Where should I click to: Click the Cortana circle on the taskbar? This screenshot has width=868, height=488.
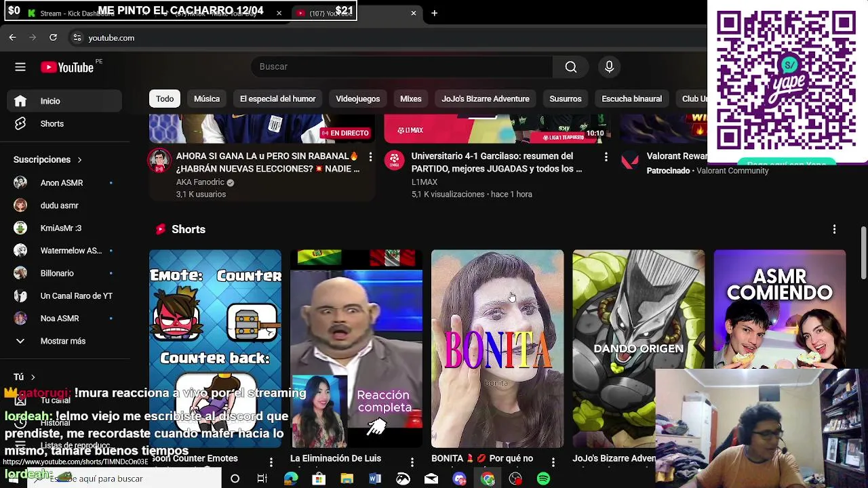(235, 479)
